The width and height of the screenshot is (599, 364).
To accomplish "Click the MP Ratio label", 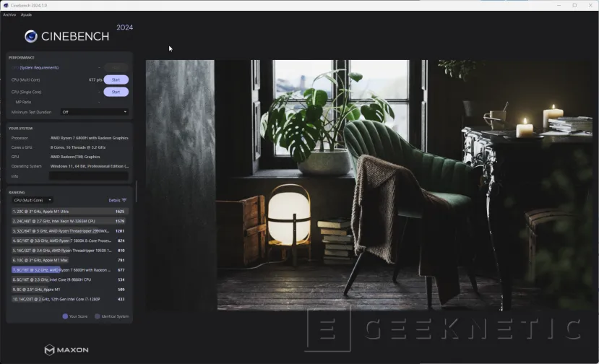I will [23, 102].
